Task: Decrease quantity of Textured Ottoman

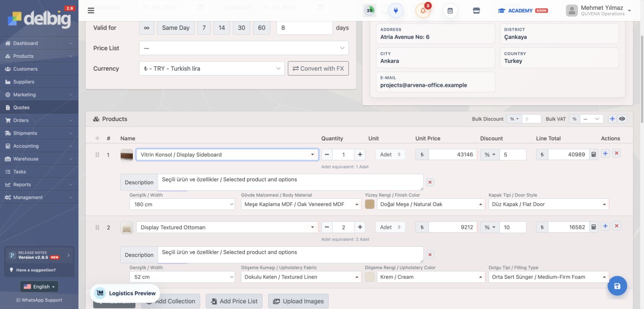Action: tap(327, 227)
